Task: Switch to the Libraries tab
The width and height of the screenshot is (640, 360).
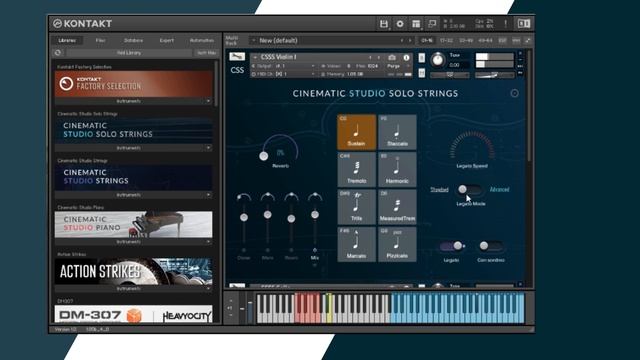Action: 67,40
